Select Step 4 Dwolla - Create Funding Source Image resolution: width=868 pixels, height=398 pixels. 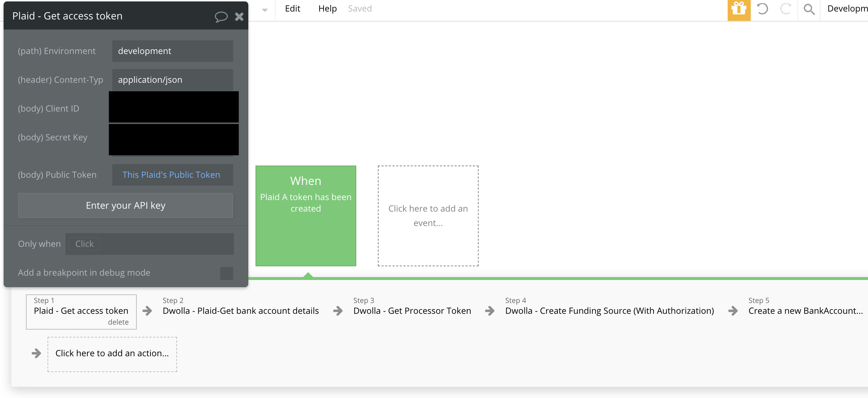[x=610, y=311]
